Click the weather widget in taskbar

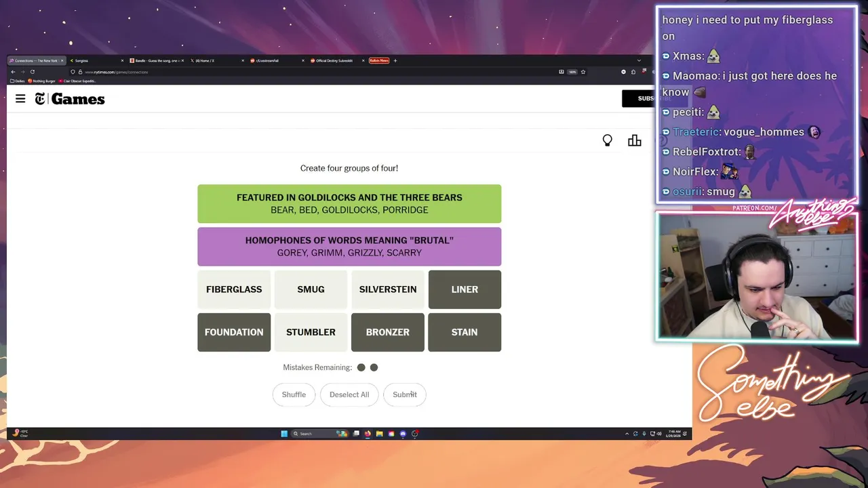pos(20,433)
